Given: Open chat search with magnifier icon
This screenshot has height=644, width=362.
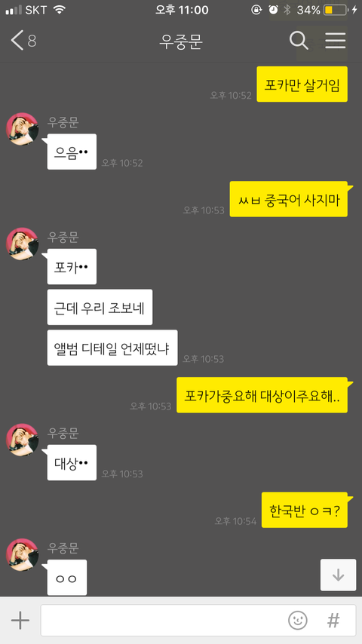Looking at the screenshot, I should (x=299, y=41).
